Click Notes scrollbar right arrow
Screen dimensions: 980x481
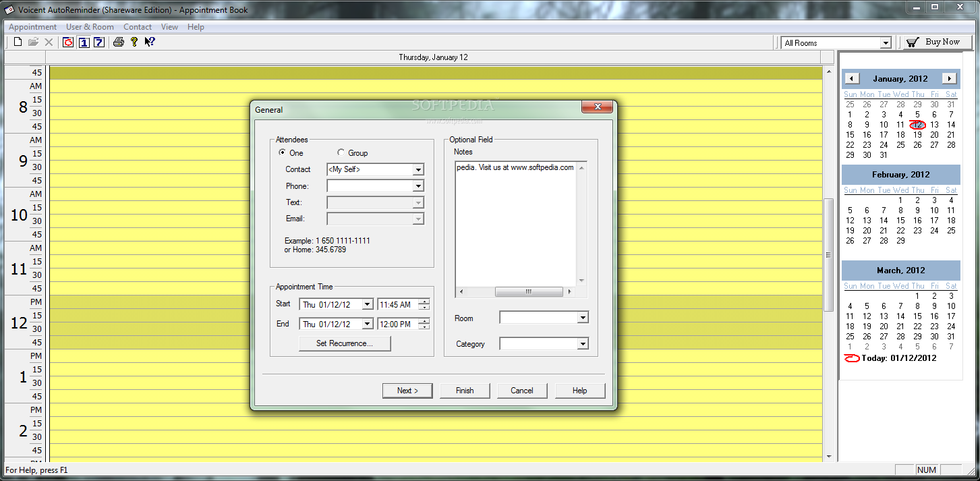click(569, 292)
